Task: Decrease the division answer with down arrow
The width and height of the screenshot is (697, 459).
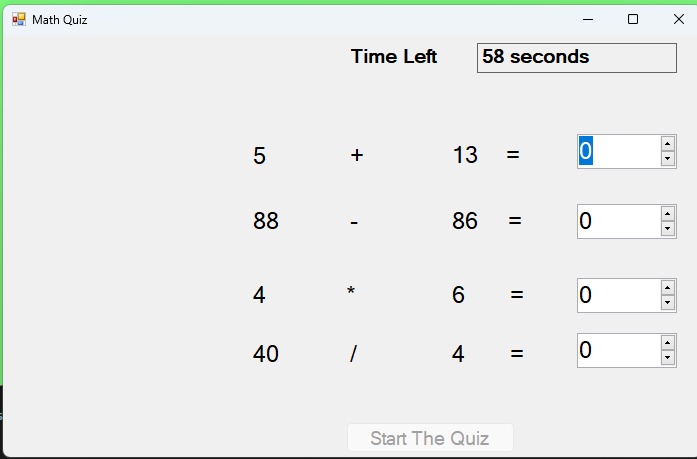Action: pos(667,357)
